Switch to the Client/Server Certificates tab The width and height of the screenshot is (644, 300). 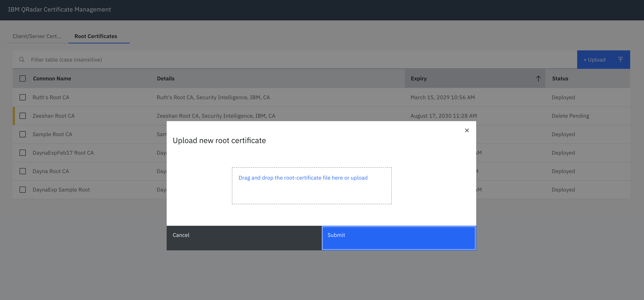37,36
